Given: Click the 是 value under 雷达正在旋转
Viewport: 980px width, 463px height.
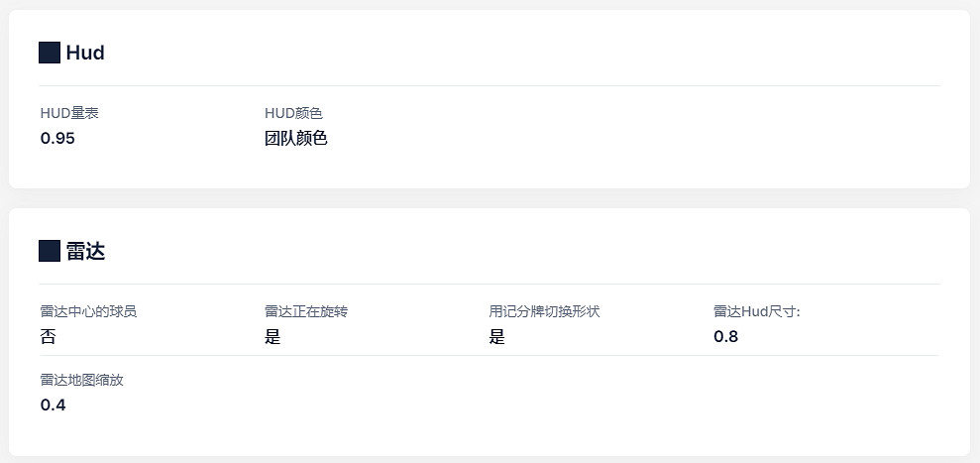Looking at the screenshot, I should click(x=272, y=336).
